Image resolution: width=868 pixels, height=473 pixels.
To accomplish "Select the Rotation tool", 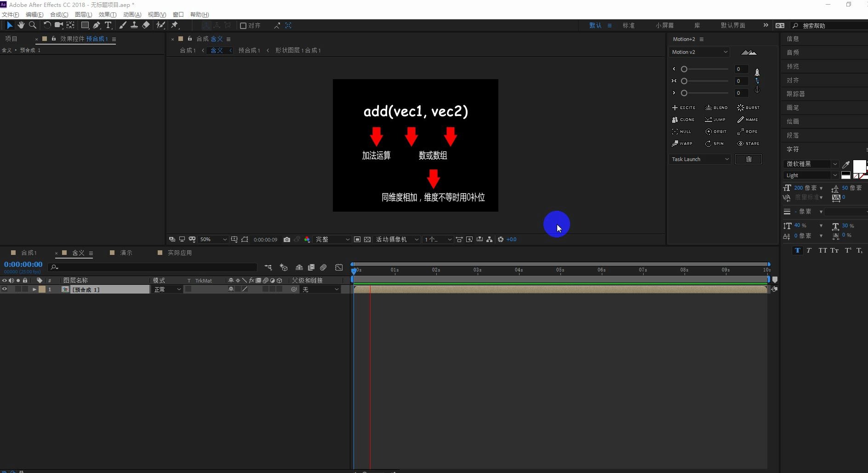I will (47, 25).
